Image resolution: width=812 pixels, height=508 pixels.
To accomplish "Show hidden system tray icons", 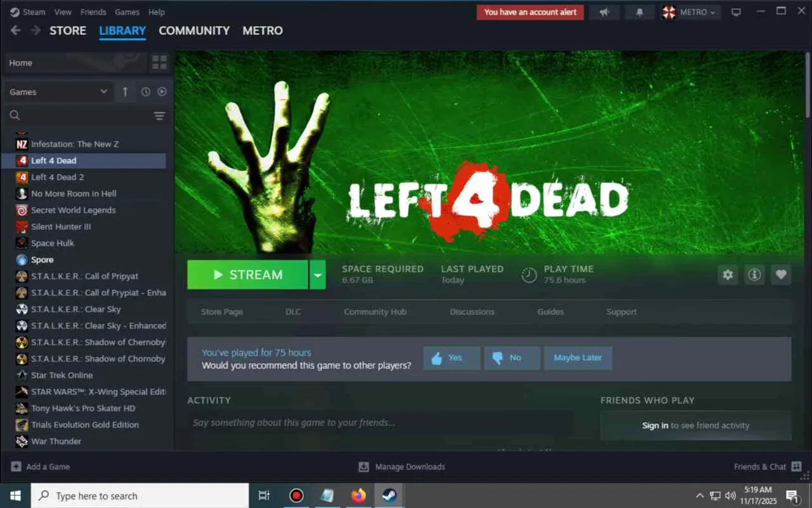I will (x=700, y=496).
